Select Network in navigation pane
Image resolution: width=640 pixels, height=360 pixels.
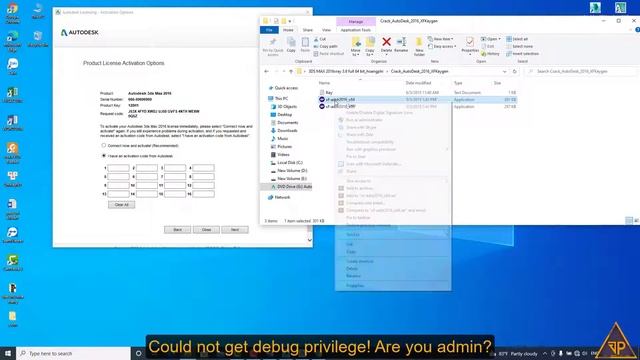pos(282,197)
